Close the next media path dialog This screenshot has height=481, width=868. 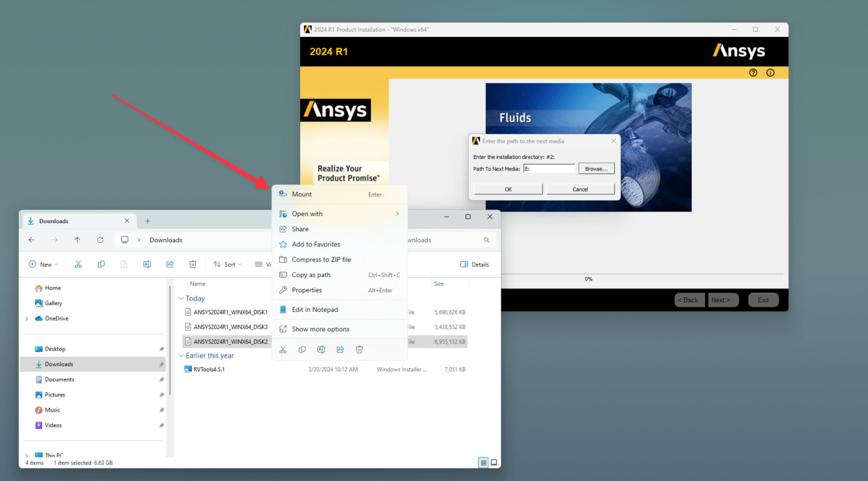613,141
